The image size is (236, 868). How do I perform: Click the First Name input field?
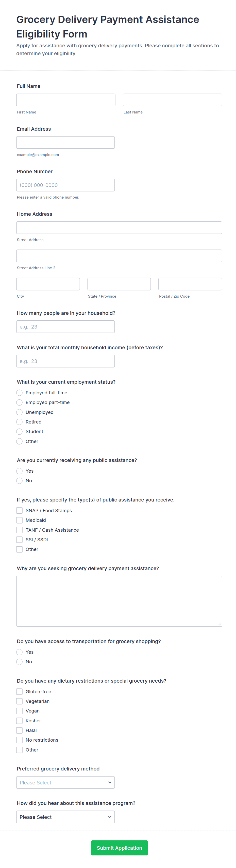point(65,100)
